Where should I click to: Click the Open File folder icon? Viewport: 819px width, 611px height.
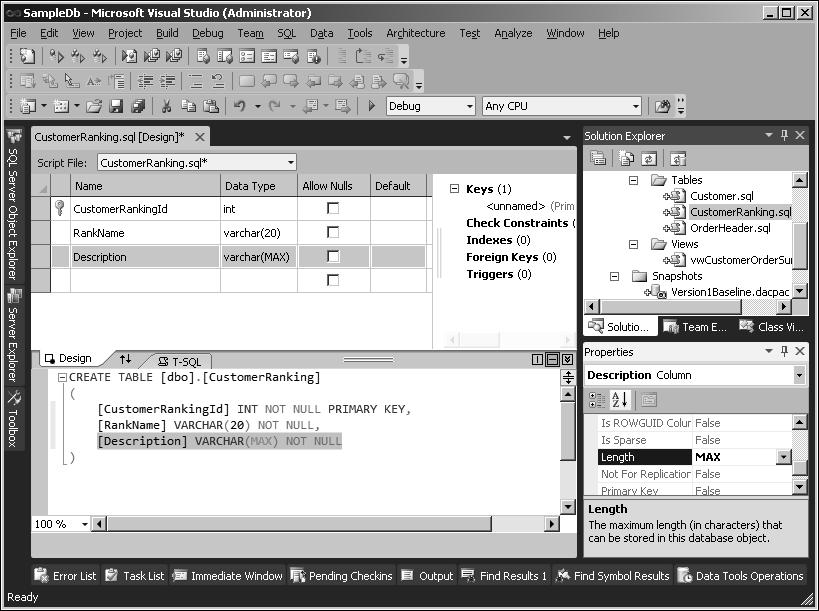tap(94, 107)
